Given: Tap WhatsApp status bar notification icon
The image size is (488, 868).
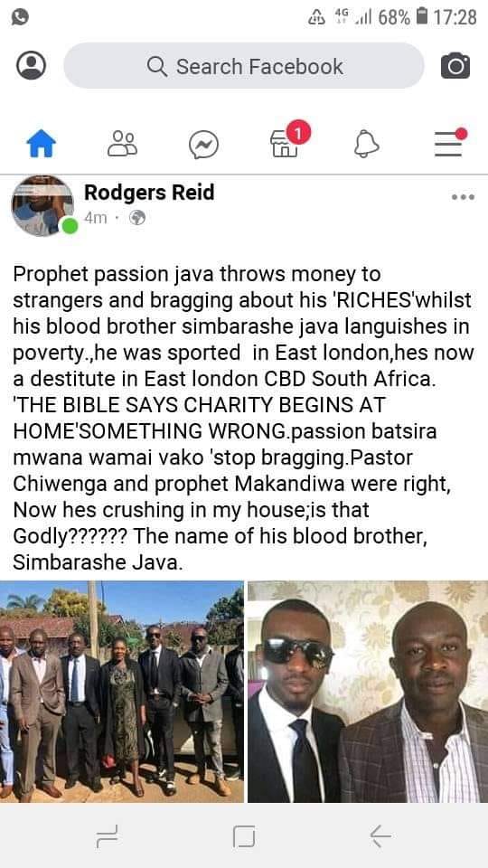Looking at the screenshot, I should pos(20,17).
